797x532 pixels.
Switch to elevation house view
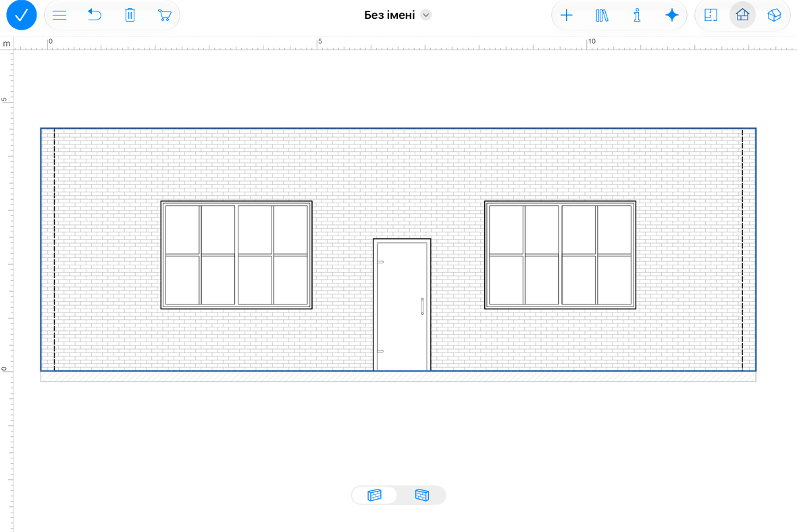click(742, 16)
